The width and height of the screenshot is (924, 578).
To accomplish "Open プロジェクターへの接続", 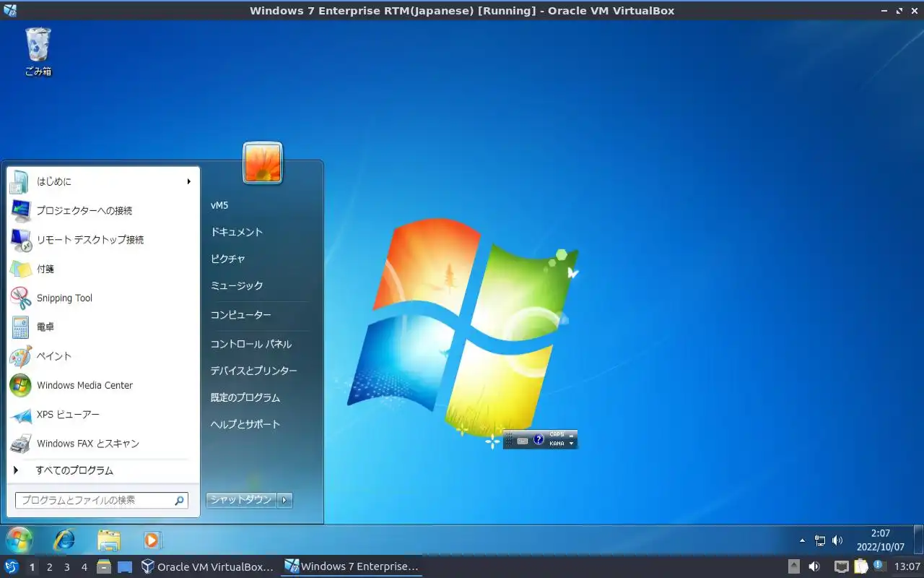I will coord(103,210).
